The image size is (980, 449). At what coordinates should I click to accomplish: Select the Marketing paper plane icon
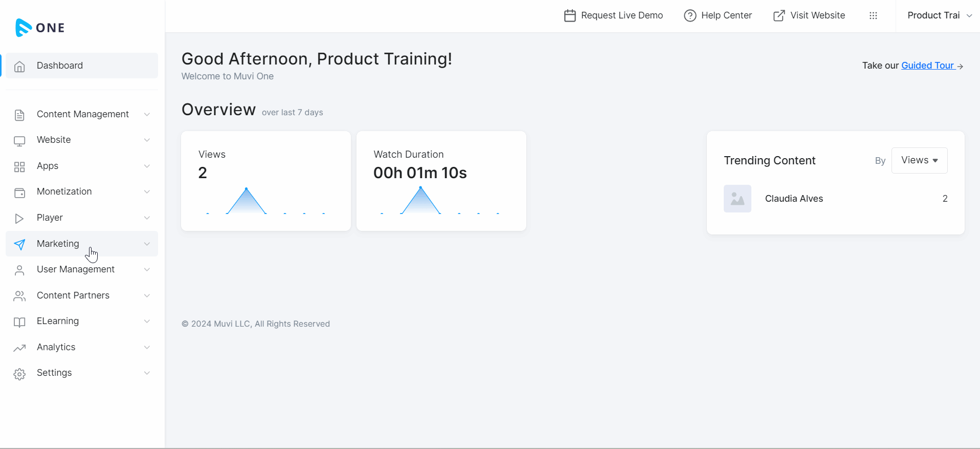click(19, 244)
